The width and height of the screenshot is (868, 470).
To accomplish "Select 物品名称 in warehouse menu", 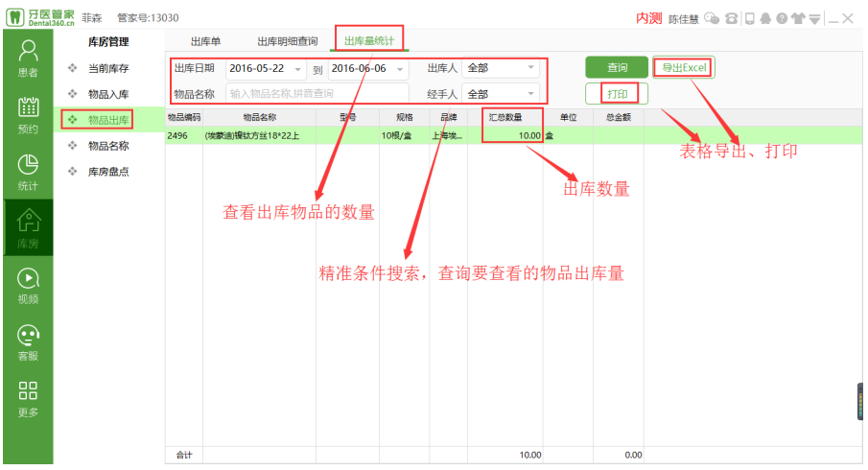I will click(108, 146).
